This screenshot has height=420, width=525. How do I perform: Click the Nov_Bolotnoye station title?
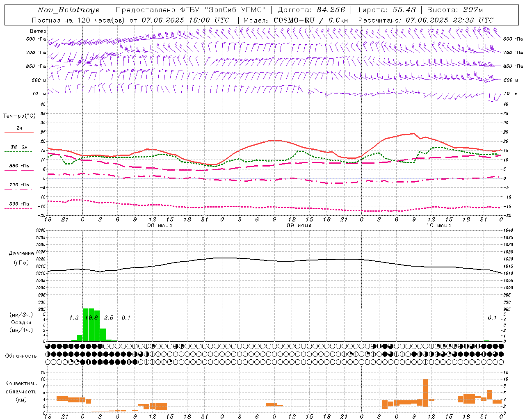click(x=68, y=10)
